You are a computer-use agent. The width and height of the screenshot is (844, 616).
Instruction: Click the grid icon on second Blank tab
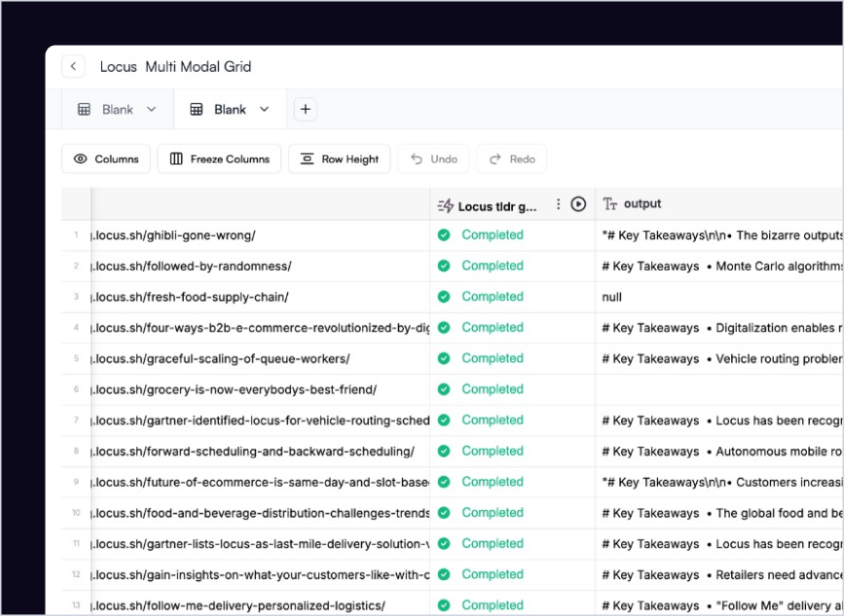[197, 109]
